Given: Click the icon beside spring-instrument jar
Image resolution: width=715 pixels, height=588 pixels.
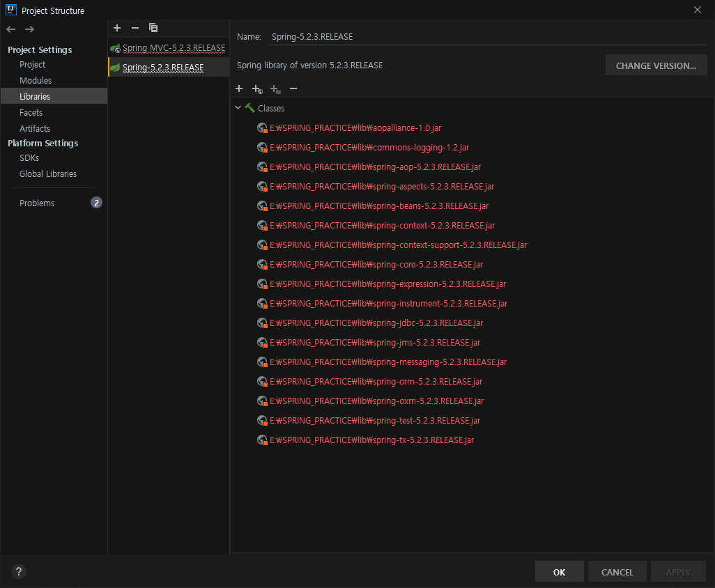Looking at the screenshot, I should tap(262, 304).
